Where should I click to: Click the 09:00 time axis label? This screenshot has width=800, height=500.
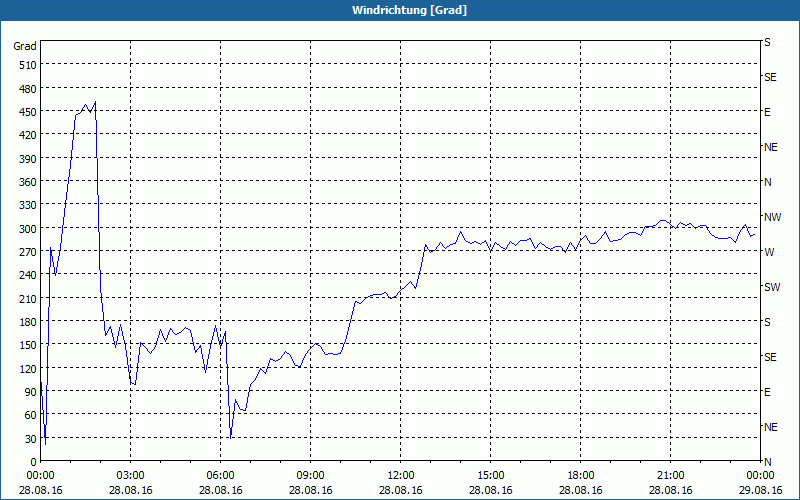pyautogui.click(x=310, y=476)
